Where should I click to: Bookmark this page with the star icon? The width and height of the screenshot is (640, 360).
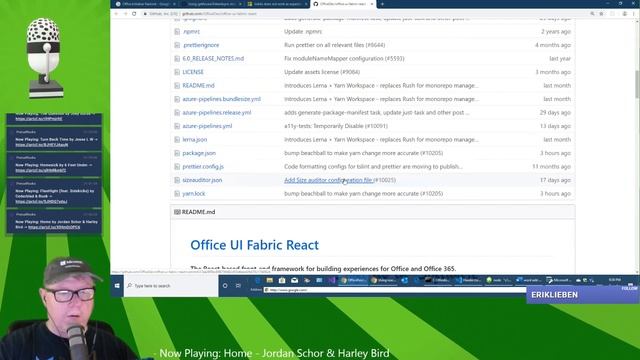601,13
